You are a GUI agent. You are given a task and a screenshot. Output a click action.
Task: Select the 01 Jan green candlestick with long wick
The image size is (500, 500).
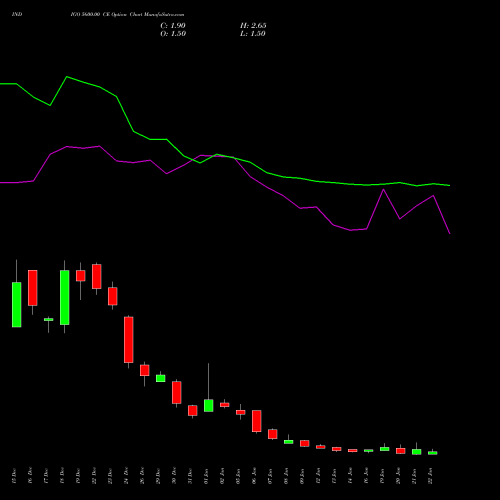pyautogui.click(x=209, y=405)
